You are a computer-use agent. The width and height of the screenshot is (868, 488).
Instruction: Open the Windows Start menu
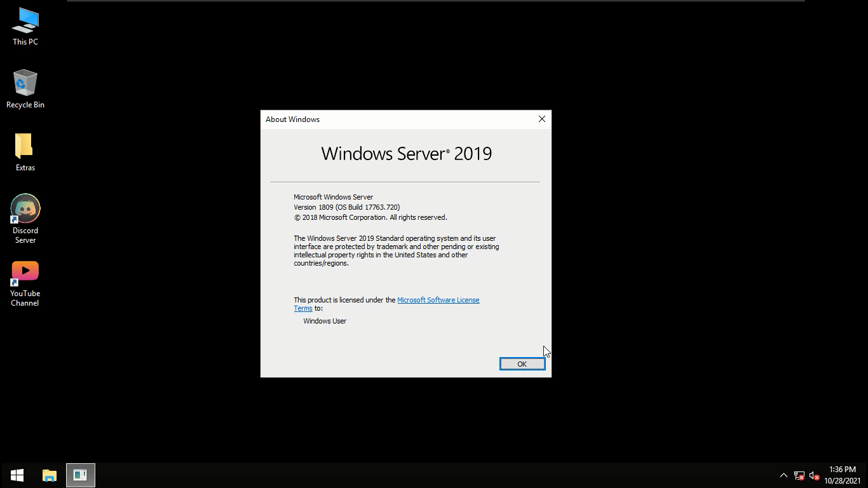tap(17, 475)
